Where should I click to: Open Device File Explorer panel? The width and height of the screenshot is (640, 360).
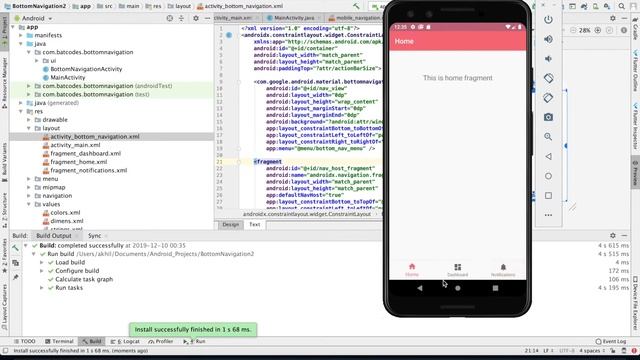tap(635, 303)
